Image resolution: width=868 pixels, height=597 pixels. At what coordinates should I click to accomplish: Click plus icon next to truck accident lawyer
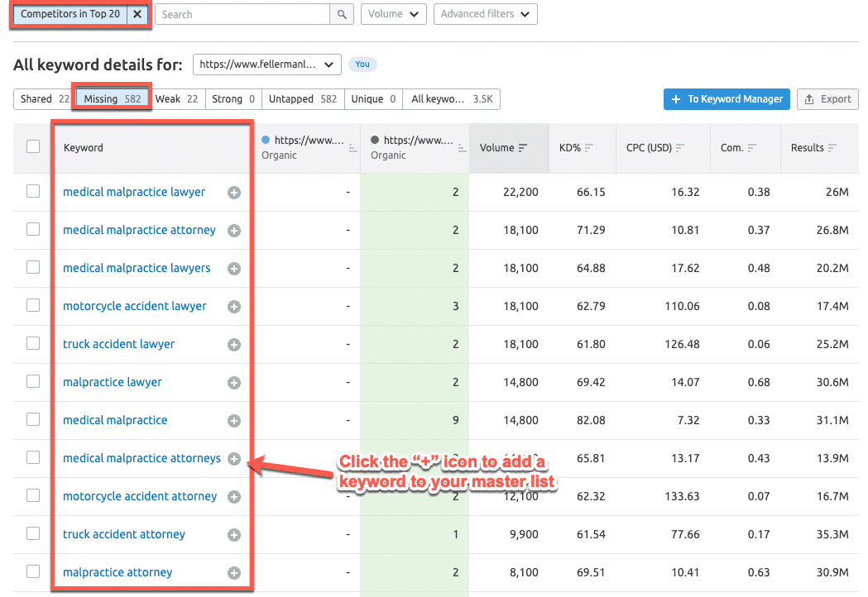click(x=234, y=345)
